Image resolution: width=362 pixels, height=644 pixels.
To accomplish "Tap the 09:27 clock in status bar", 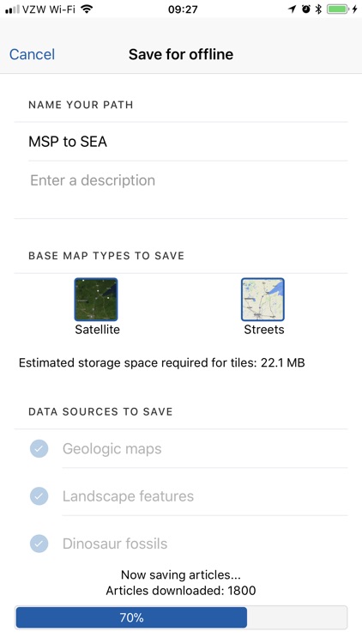I will [x=183, y=9].
